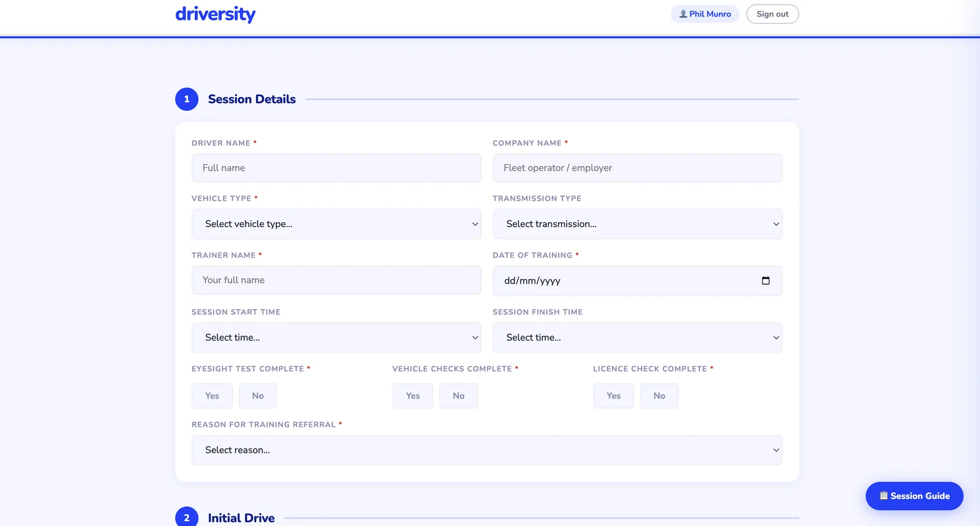Open the Phil Munro user profile
This screenshot has width=980, height=526.
pos(705,14)
